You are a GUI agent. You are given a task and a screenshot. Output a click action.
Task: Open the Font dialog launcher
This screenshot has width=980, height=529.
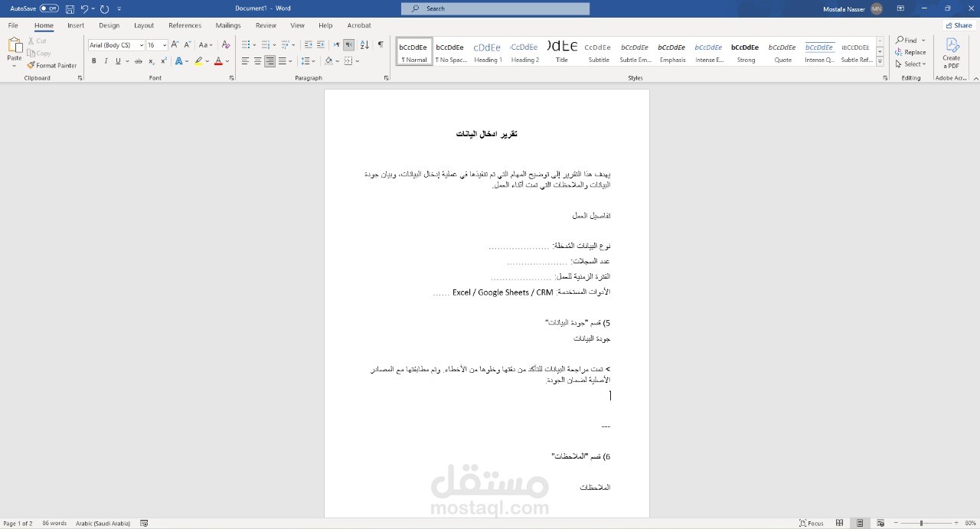coord(230,78)
